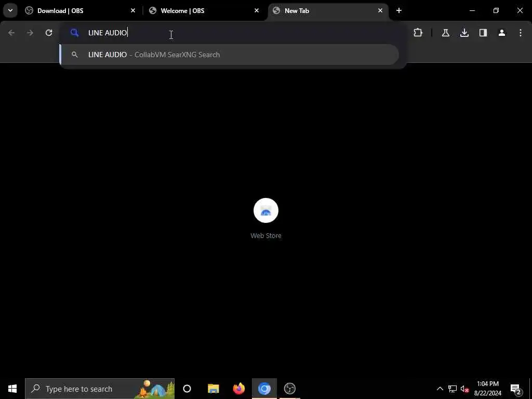The image size is (532, 399).
Task: Select the Chromium browser taskbar icon
Action: click(x=264, y=389)
